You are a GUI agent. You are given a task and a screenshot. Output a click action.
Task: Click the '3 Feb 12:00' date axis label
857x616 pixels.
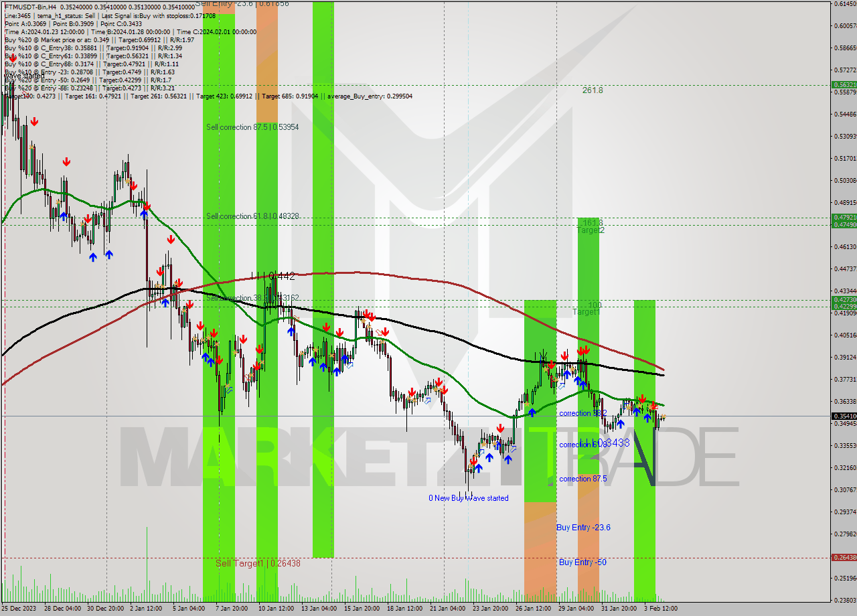pyautogui.click(x=659, y=609)
